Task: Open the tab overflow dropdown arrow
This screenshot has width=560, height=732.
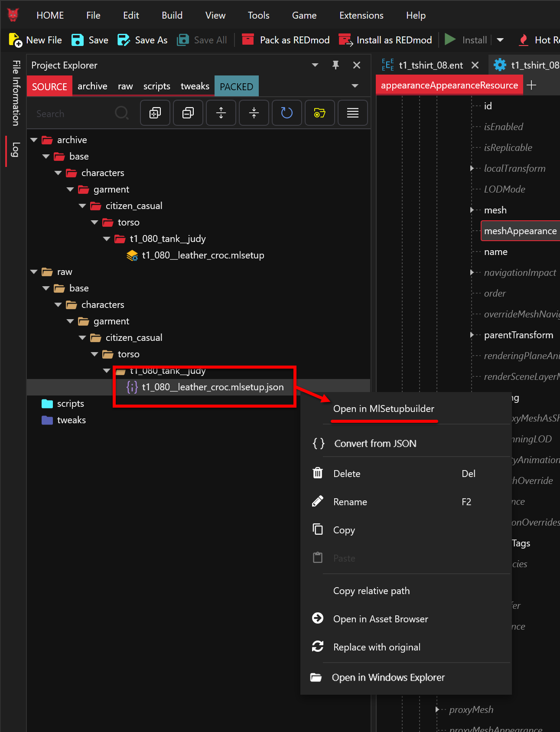Action: [355, 86]
